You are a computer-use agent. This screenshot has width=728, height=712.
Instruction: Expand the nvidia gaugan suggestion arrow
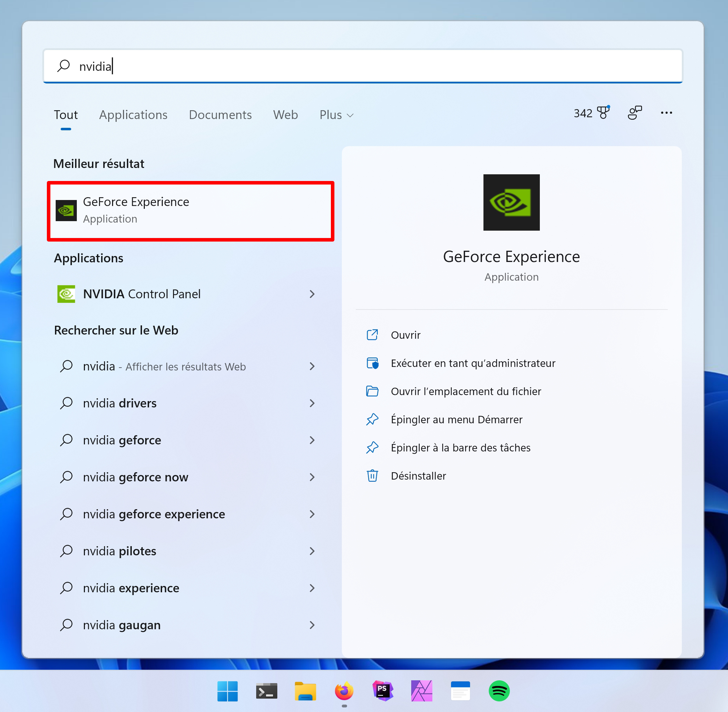click(312, 625)
